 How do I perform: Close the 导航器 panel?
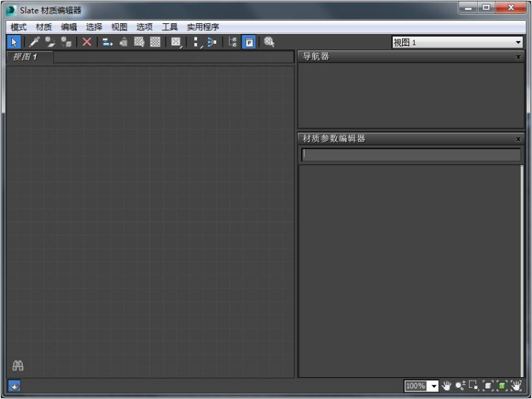pos(518,57)
